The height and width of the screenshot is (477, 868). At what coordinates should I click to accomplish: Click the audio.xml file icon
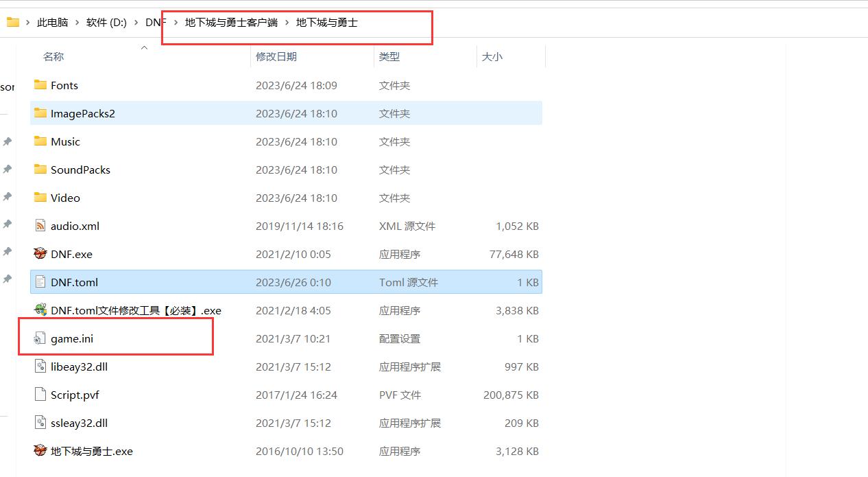pyautogui.click(x=40, y=225)
